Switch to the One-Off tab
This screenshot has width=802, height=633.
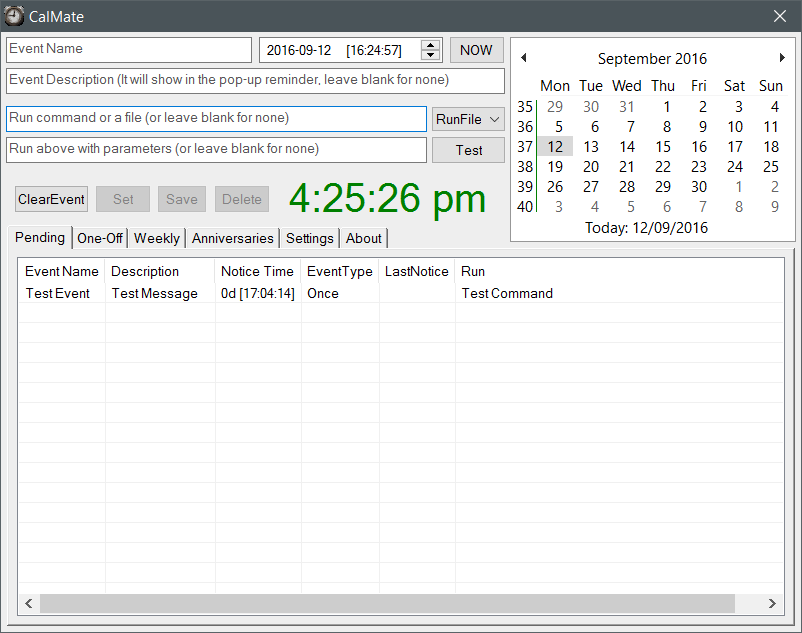[x=100, y=238]
